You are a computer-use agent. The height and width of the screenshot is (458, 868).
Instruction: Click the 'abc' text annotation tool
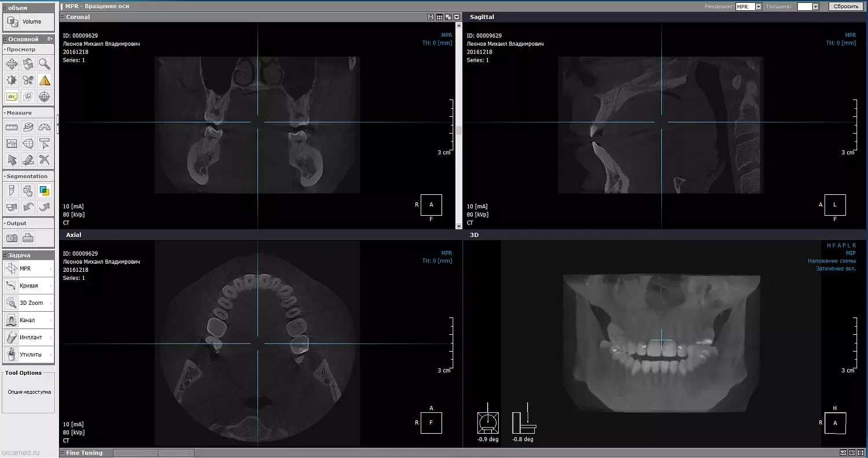coord(12,97)
